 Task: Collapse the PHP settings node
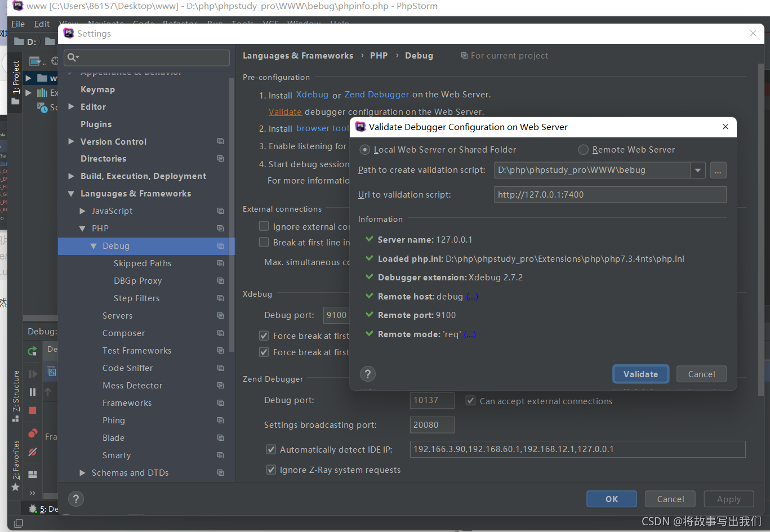83,229
